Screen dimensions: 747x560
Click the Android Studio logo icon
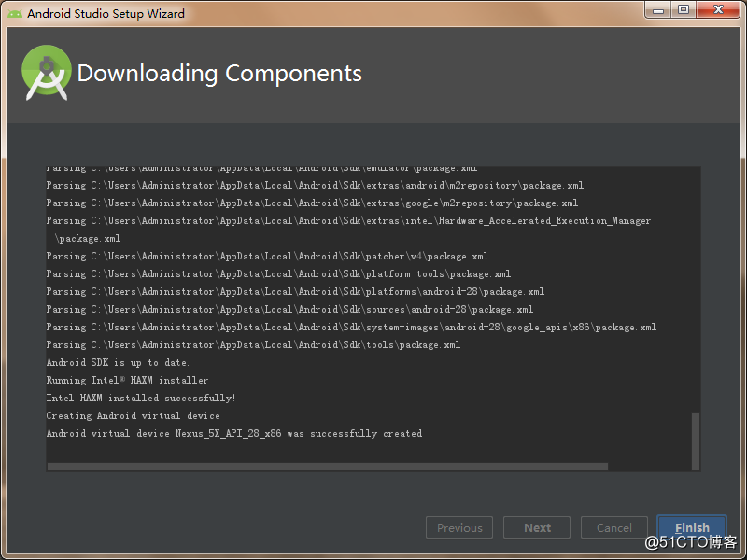(x=47, y=73)
